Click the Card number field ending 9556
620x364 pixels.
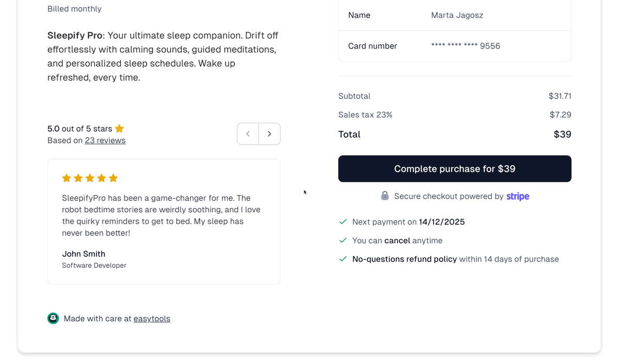(x=466, y=46)
